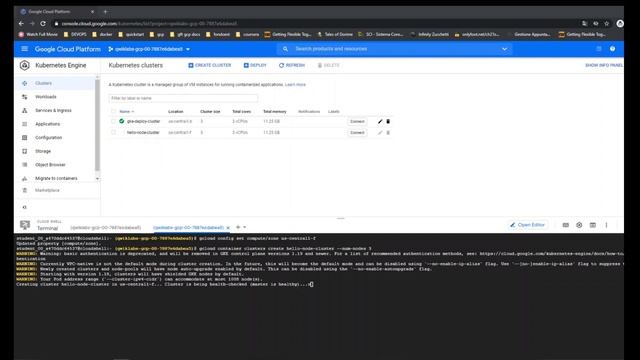Click SHOW INFO PANEL
The height and width of the screenshot is (360, 640).
coord(604,65)
